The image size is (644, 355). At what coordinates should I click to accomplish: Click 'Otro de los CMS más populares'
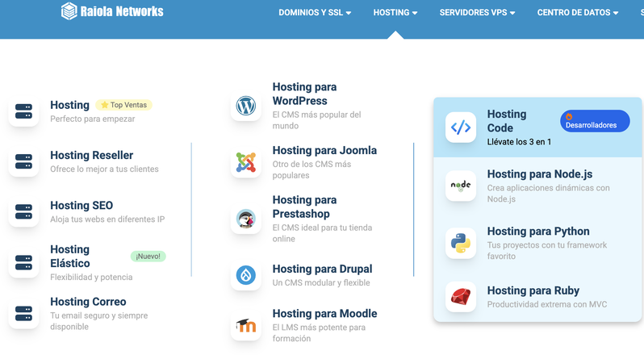coord(312,170)
